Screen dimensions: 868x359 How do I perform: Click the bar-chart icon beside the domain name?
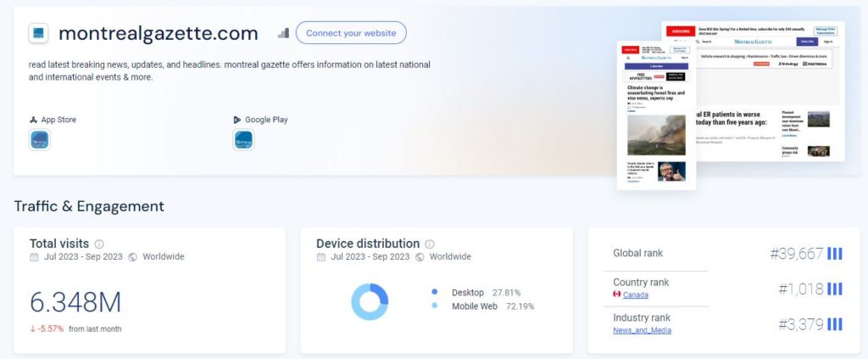283,33
